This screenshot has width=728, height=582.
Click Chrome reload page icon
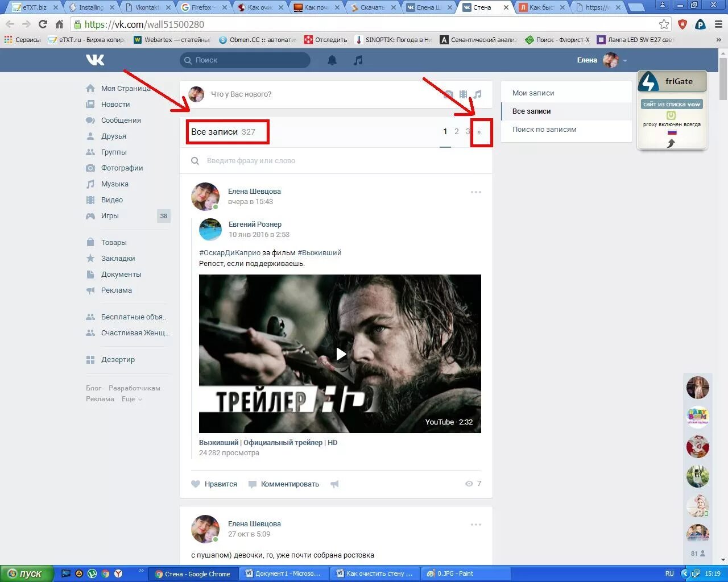click(43, 24)
